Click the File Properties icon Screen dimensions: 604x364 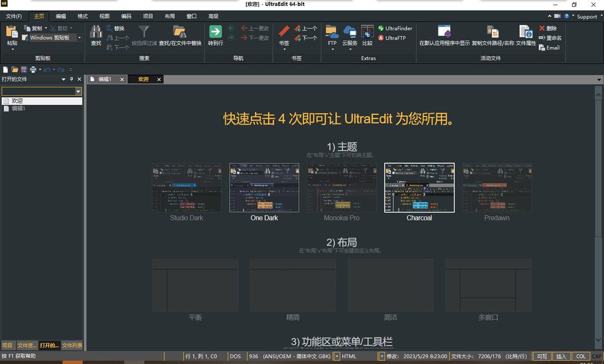[x=526, y=32]
